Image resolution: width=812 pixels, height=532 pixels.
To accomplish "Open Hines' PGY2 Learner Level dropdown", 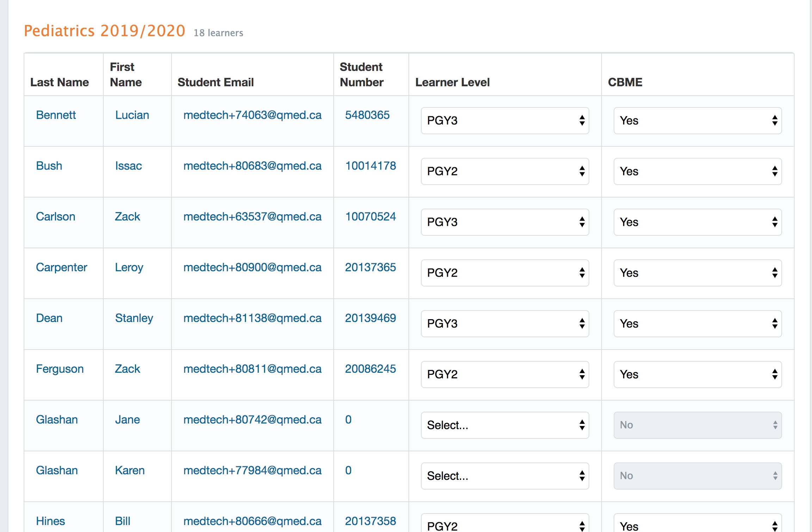I will [504, 525].
